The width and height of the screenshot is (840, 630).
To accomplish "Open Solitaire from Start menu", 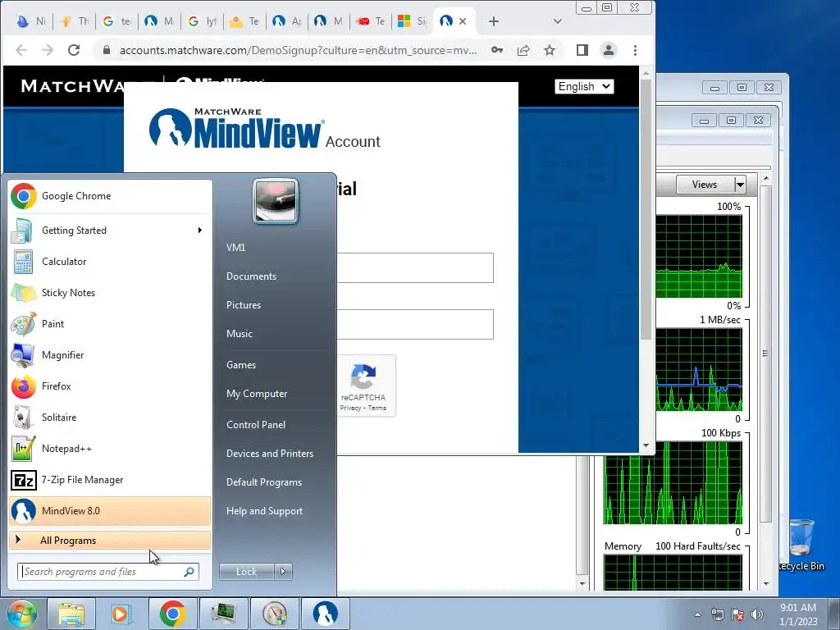I will pos(110,418).
